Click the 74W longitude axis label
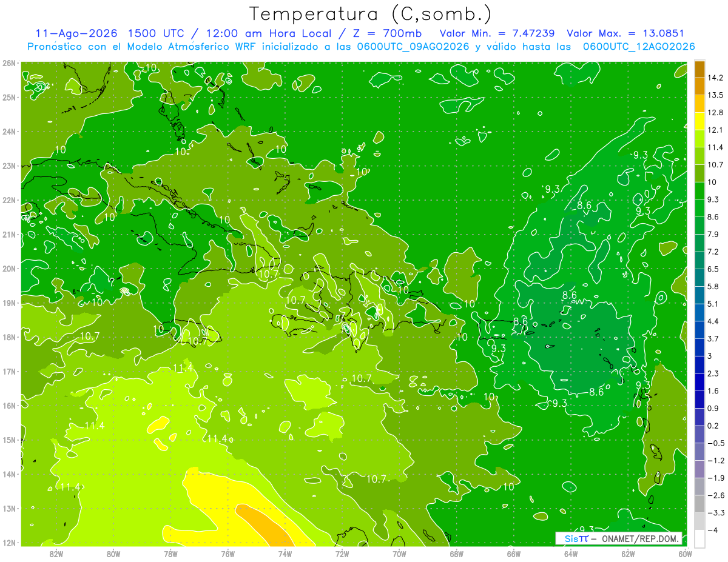728x562 pixels. [285, 554]
